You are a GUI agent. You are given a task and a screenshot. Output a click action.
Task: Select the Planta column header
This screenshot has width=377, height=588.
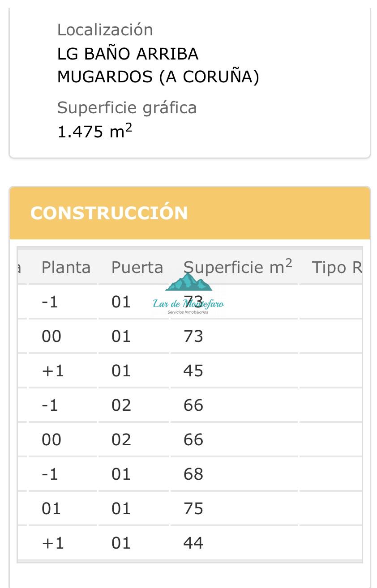click(66, 268)
